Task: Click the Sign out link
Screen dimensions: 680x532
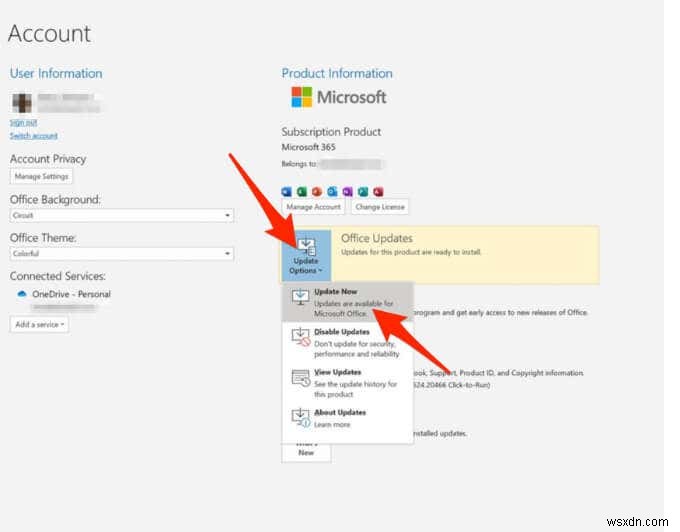Action: click(23, 123)
